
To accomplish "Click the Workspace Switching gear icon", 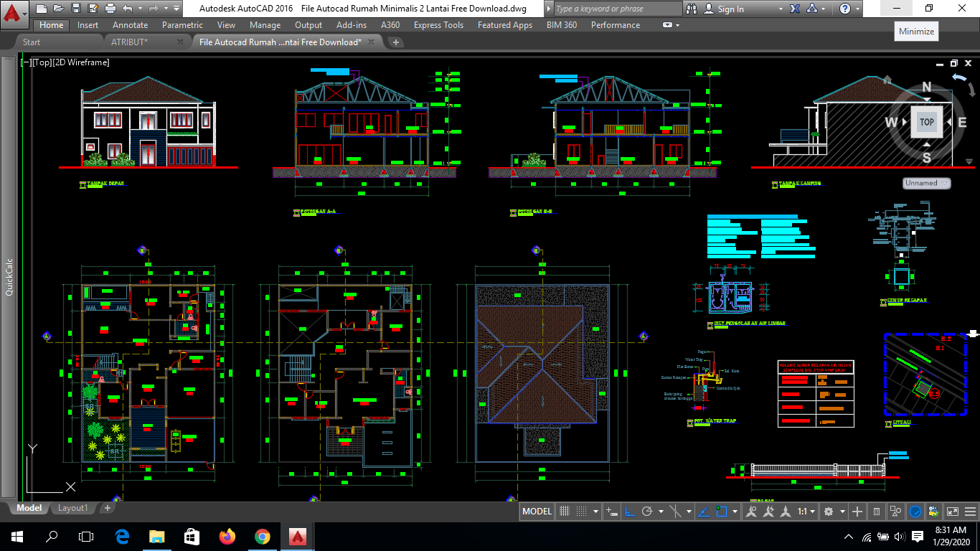I will (829, 512).
